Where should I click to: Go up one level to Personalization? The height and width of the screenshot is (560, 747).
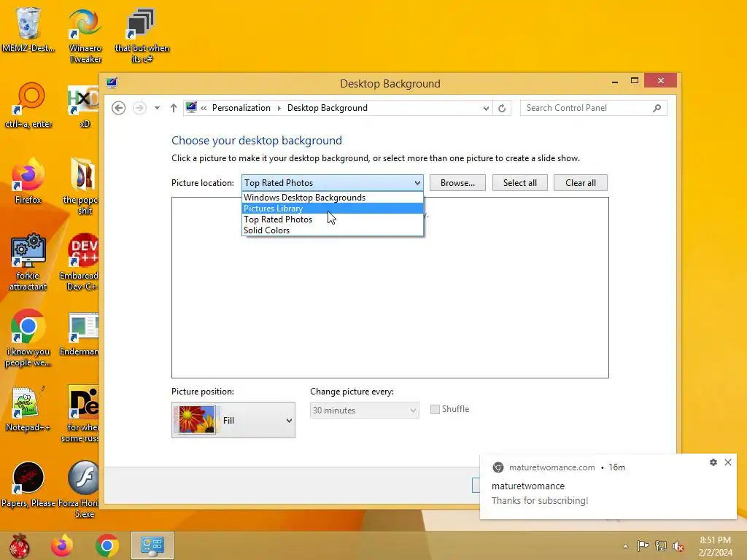tap(174, 108)
